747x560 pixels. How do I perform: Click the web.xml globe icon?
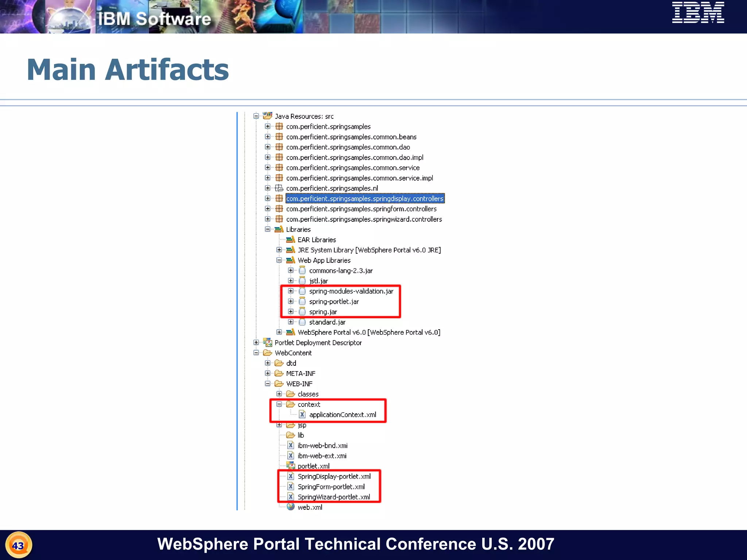click(x=291, y=507)
